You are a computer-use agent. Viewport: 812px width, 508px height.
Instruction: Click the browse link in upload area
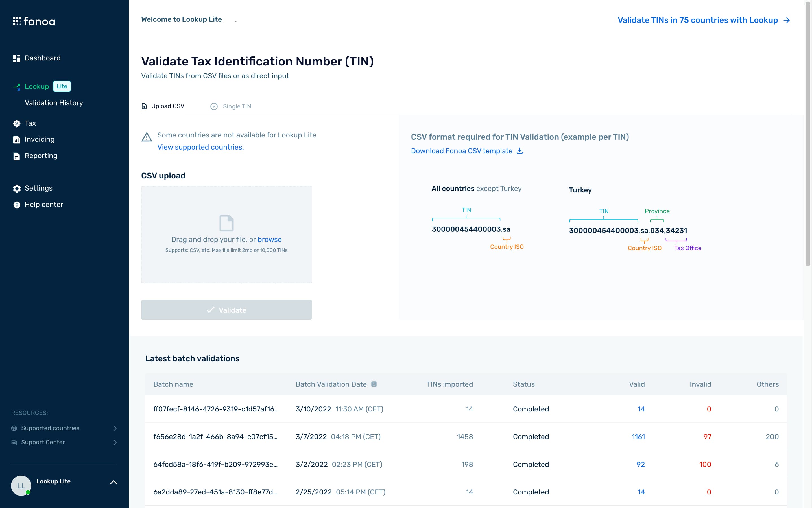pyautogui.click(x=270, y=240)
